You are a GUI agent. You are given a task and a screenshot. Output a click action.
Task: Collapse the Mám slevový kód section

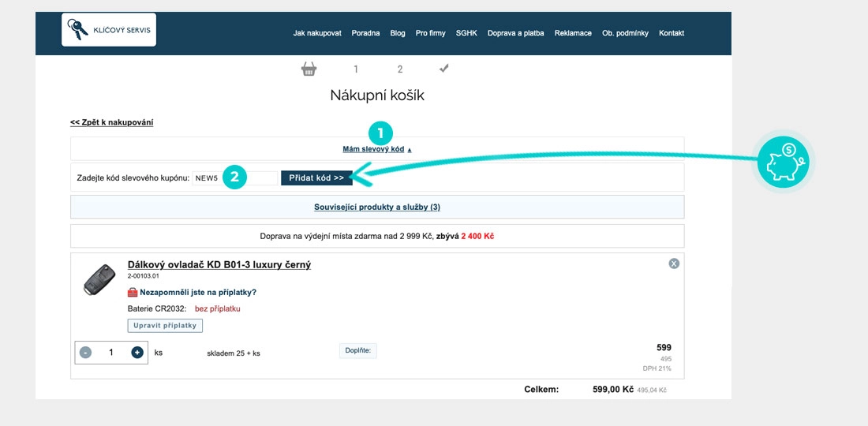pyautogui.click(x=376, y=149)
